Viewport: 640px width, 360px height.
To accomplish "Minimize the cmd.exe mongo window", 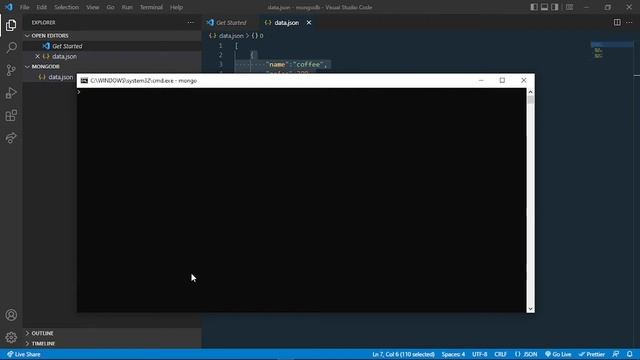I will pyautogui.click(x=481, y=80).
